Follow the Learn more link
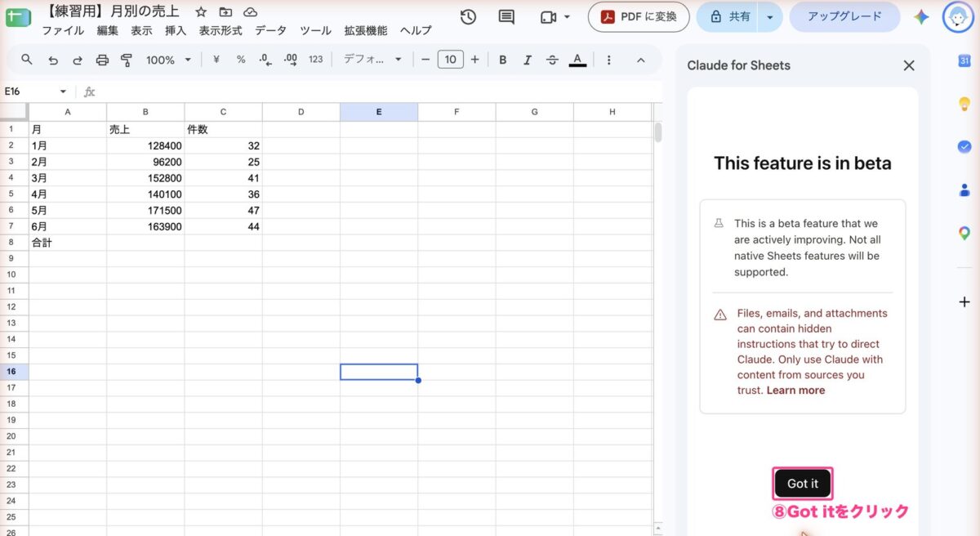Viewport: 980px width, 536px height. click(795, 391)
